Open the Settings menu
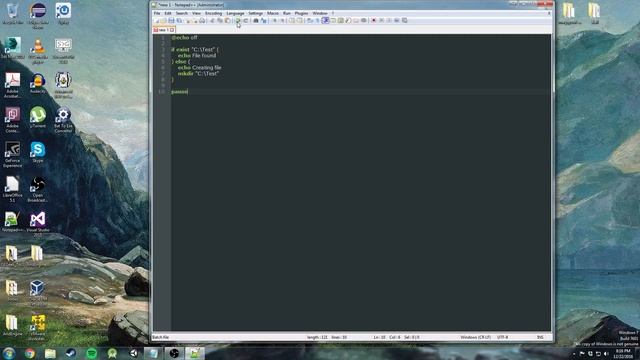 coord(256,13)
